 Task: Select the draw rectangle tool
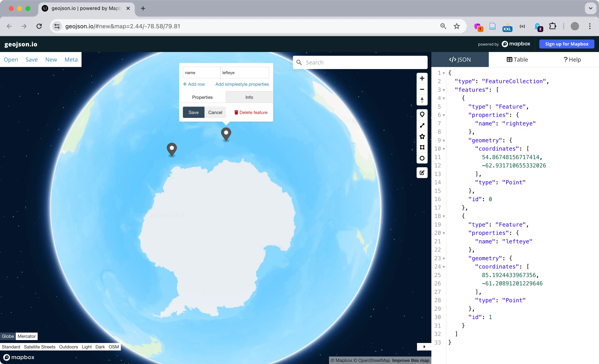(x=422, y=147)
